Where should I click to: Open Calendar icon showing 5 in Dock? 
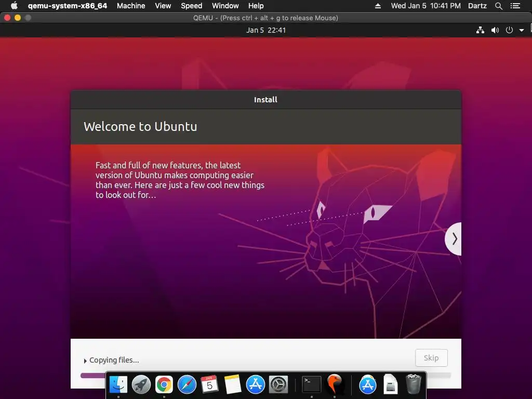(x=210, y=385)
